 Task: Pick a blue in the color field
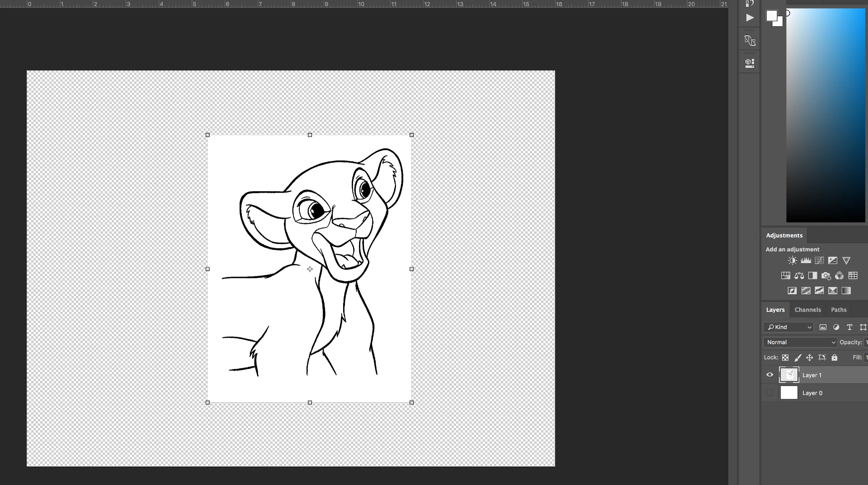tap(826, 115)
